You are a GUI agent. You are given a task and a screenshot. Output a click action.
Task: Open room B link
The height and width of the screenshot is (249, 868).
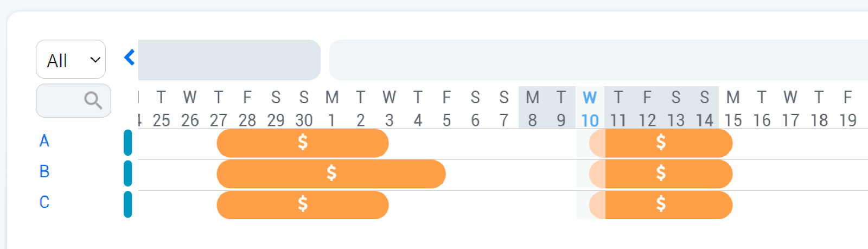point(44,171)
